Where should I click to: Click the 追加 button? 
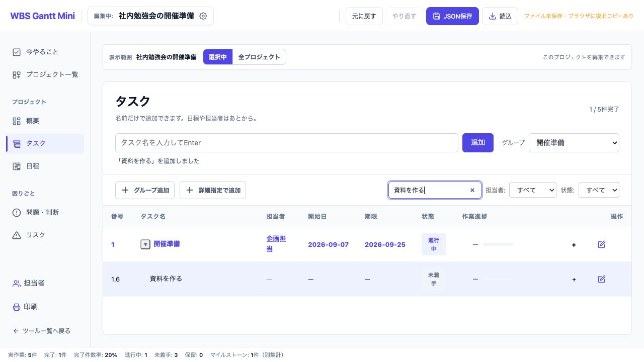tap(478, 143)
